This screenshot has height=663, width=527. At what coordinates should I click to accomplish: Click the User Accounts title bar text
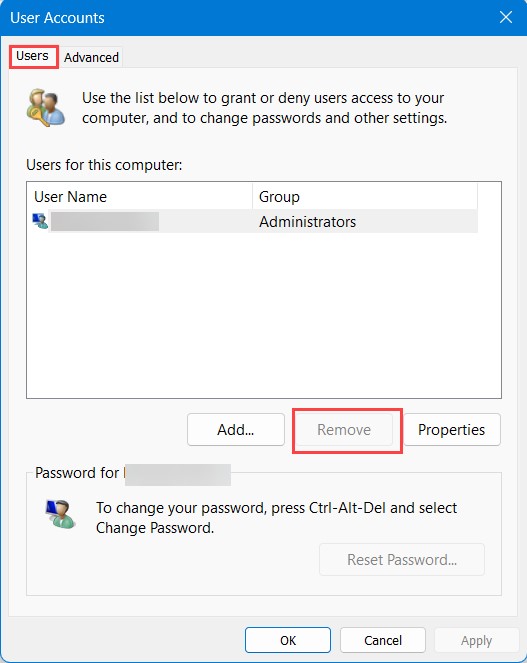[x=57, y=18]
